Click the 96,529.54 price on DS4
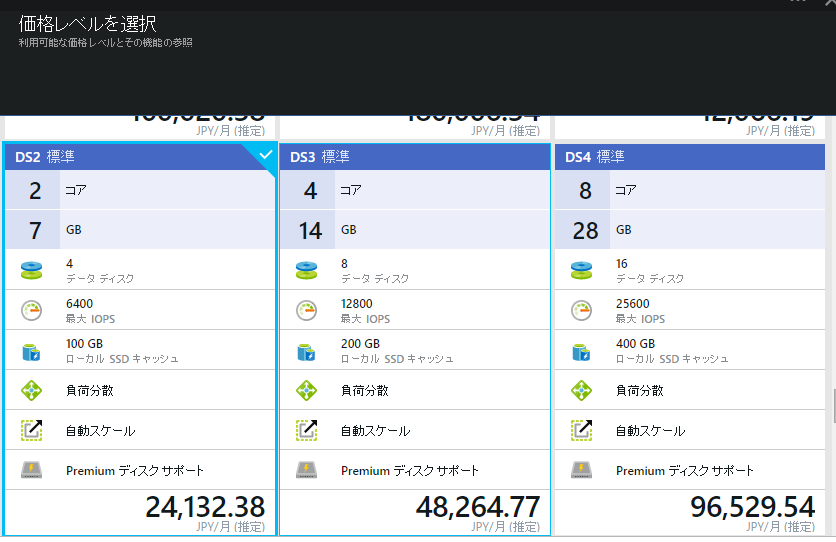 tap(753, 507)
